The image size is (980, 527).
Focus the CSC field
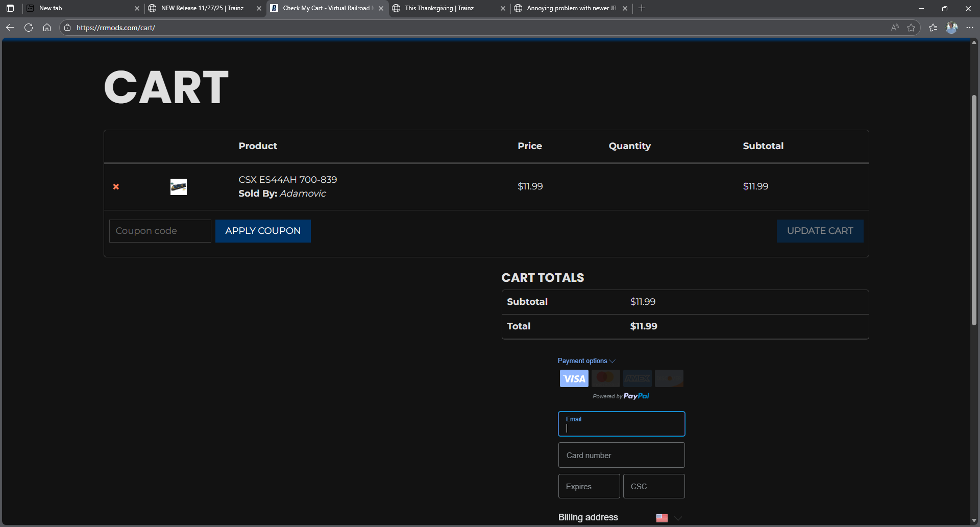click(x=654, y=486)
